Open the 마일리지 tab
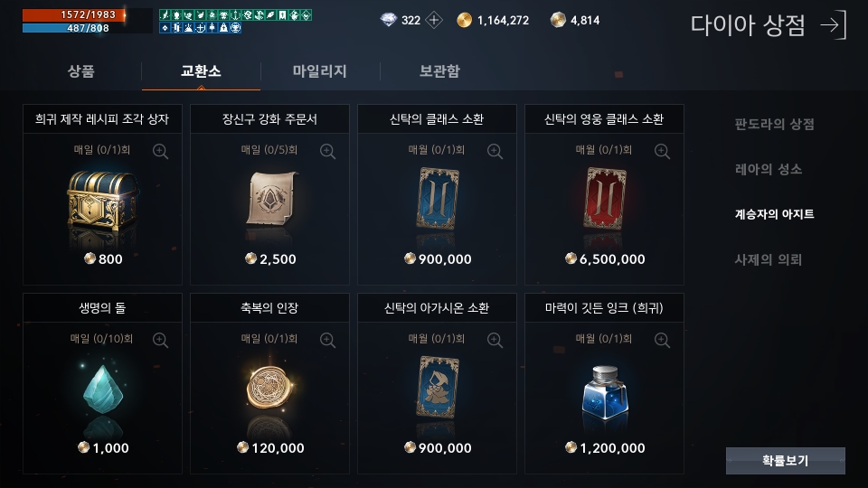This screenshot has height=488, width=868. (x=319, y=70)
